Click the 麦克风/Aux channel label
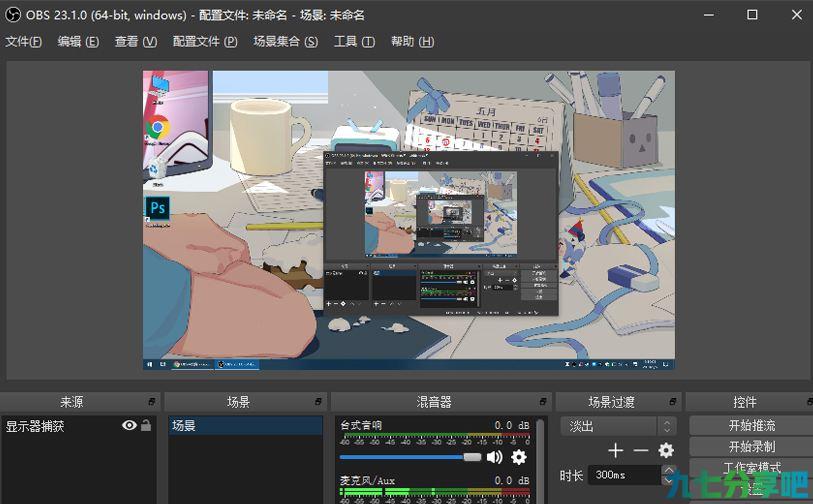Viewport: 813px width, 504px height. [x=367, y=481]
